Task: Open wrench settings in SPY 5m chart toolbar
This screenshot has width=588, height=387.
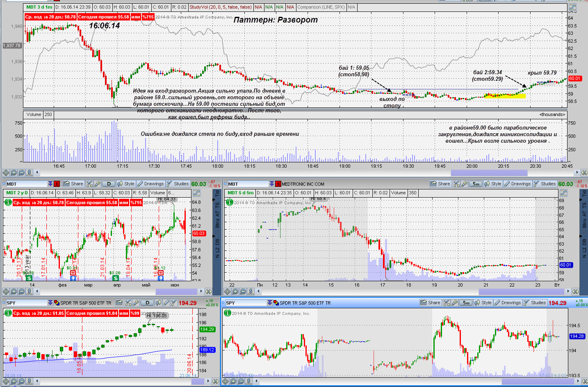Action: pyautogui.click(x=454, y=303)
